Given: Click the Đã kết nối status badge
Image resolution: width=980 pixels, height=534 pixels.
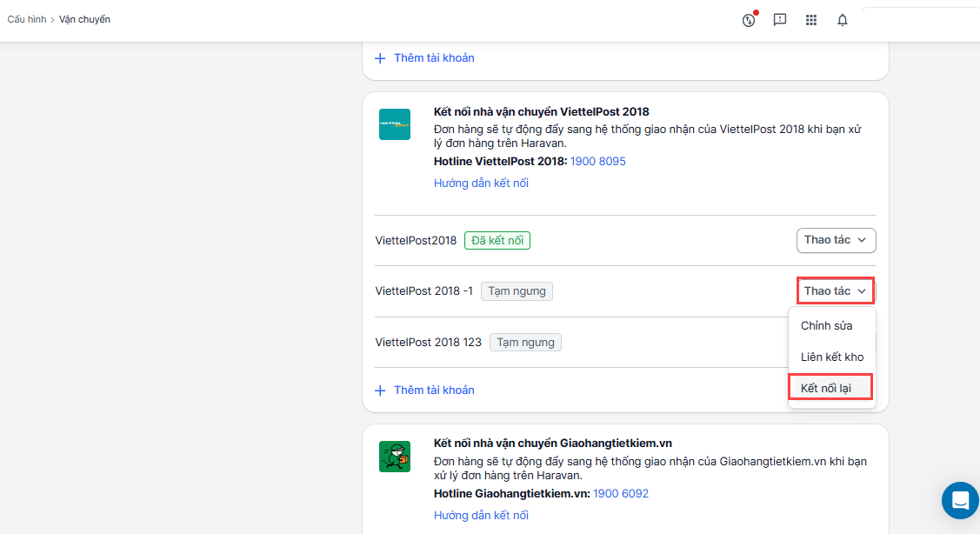Looking at the screenshot, I should click(x=497, y=241).
